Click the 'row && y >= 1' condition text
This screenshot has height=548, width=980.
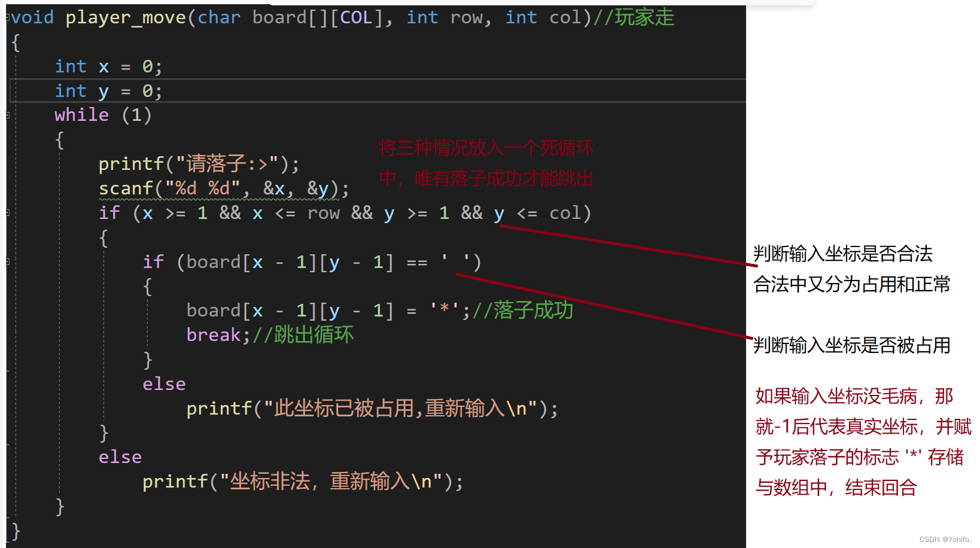tap(378, 213)
